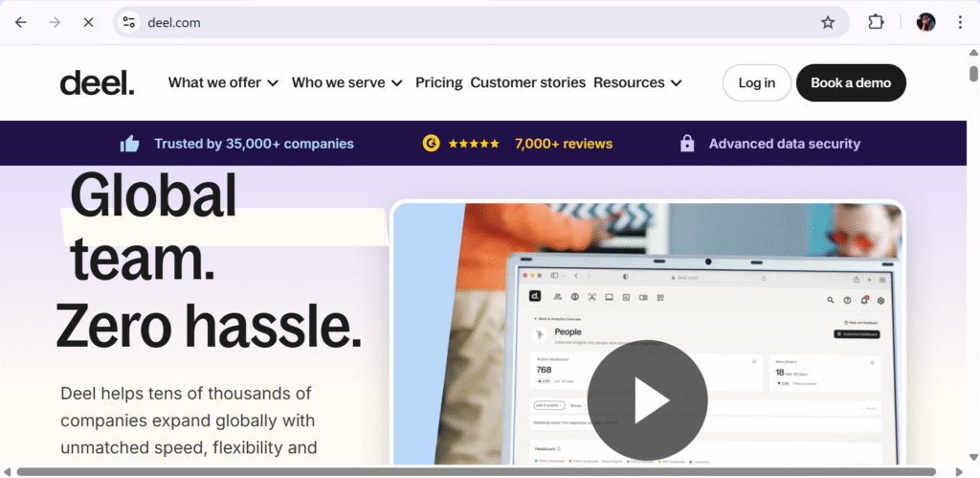This screenshot has height=478, width=980.
Task: Click the deel.com address bar
Action: point(481,23)
